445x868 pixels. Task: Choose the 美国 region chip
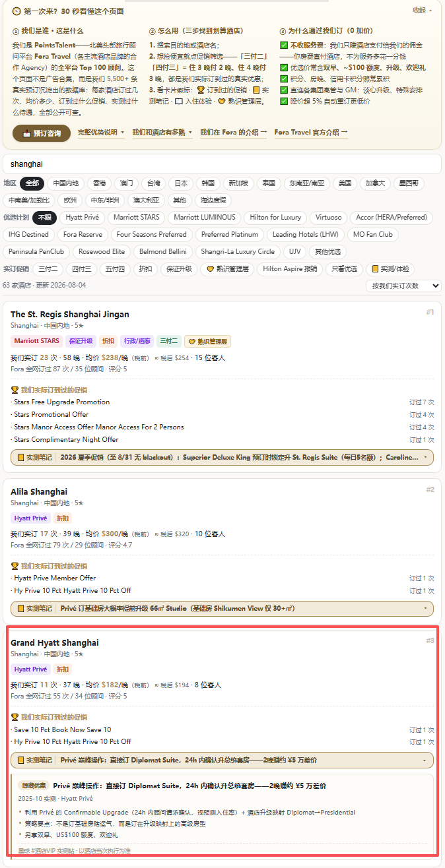[x=345, y=183]
